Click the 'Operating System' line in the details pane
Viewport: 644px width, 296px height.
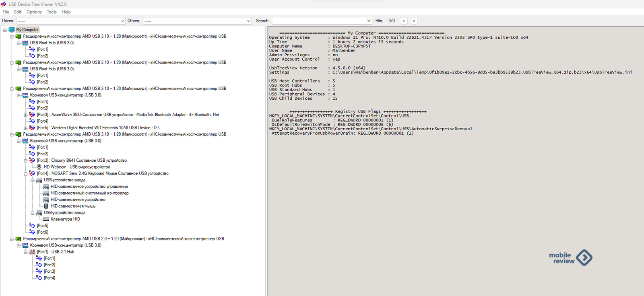[x=398, y=37]
